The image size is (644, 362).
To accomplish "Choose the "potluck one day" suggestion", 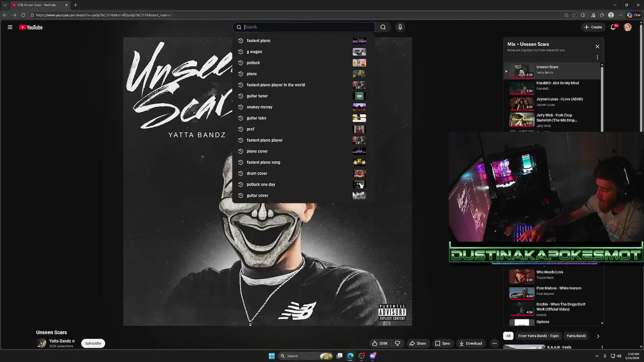I will (302, 185).
